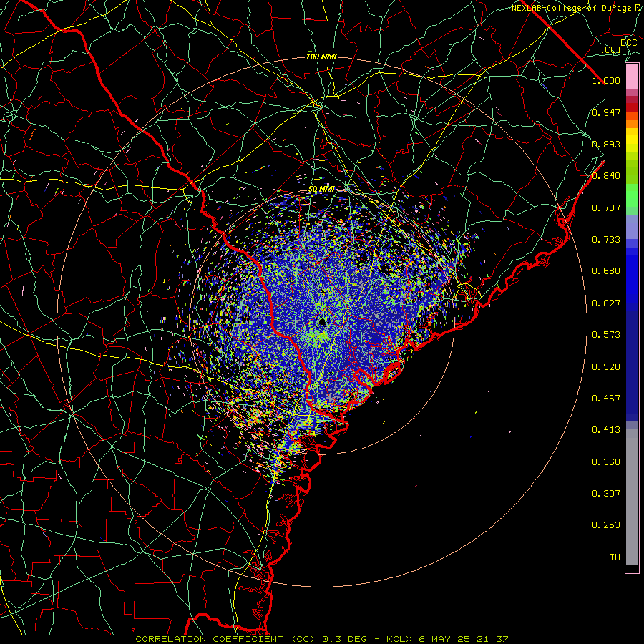This screenshot has height=644, width=644.
Task: Click the 0.627 scale value
Action: point(606,303)
